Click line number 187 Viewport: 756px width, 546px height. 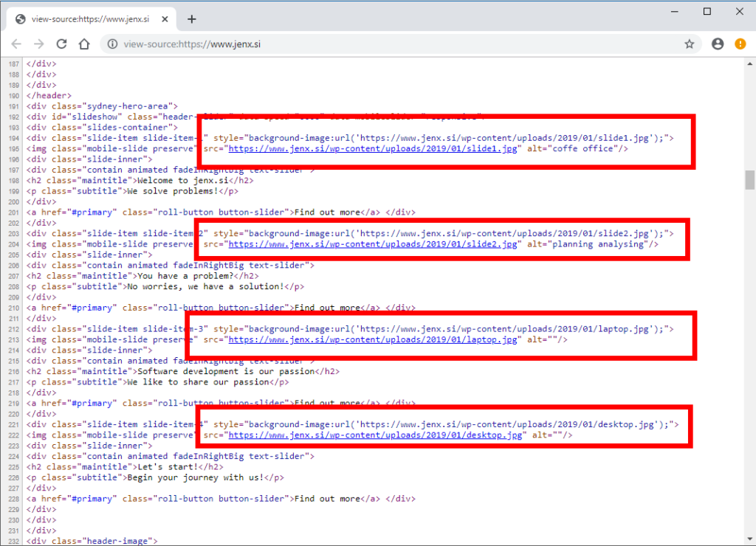click(13, 63)
